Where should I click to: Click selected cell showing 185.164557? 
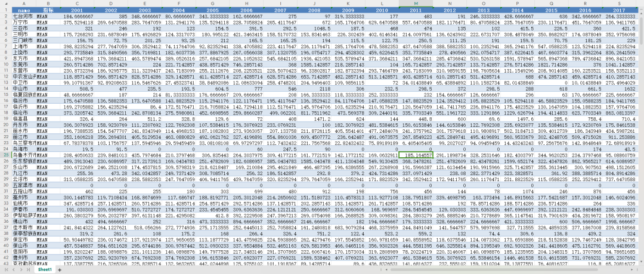[416, 155]
